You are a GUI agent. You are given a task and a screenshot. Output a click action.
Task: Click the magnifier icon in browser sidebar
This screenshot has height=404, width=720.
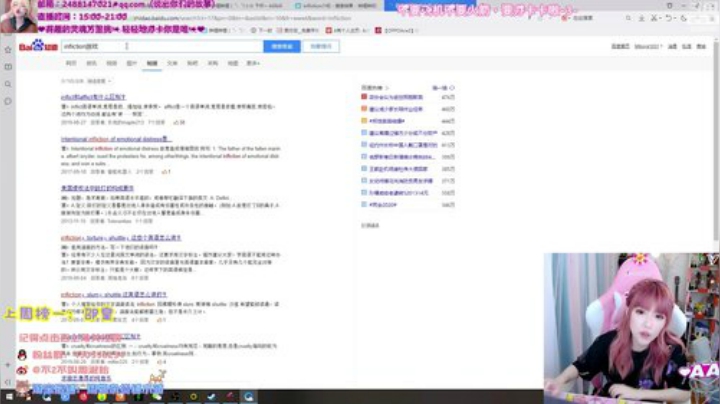(8, 84)
